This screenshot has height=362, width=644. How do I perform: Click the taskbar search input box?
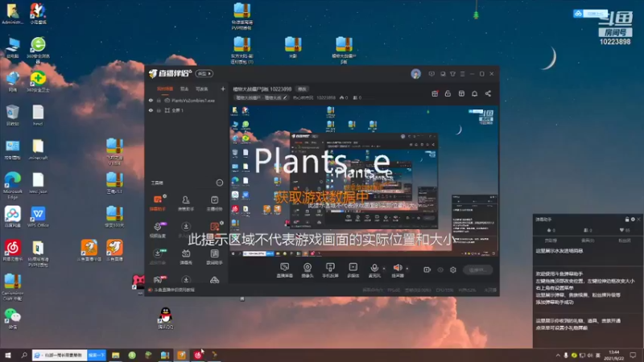(x=60, y=355)
